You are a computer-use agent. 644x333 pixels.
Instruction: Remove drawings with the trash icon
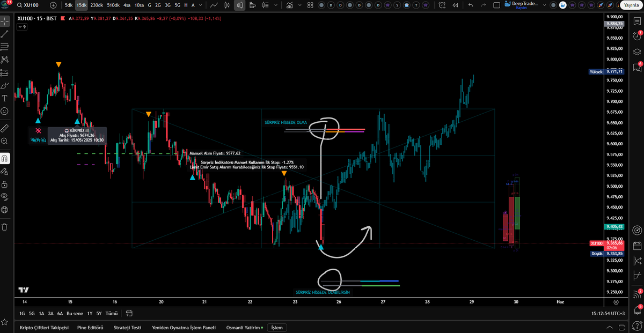pos(5,227)
